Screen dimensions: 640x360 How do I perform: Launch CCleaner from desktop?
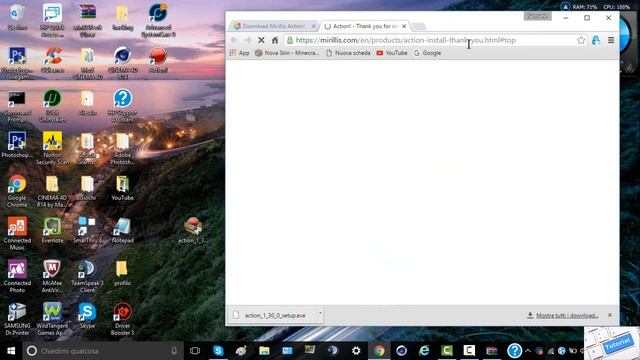click(53, 60)
